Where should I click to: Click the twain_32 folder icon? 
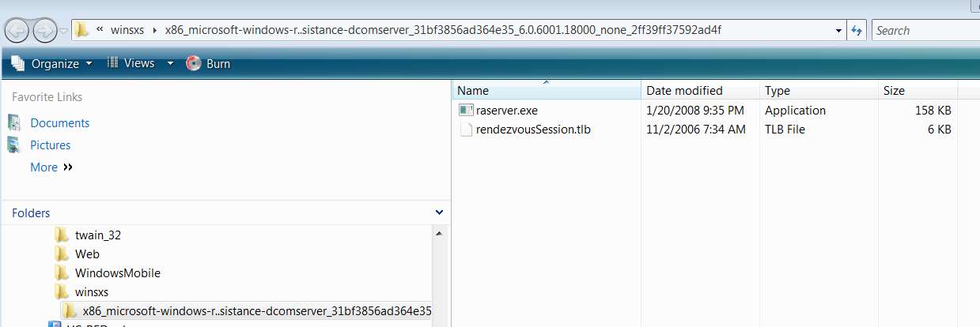coord(62,235)
